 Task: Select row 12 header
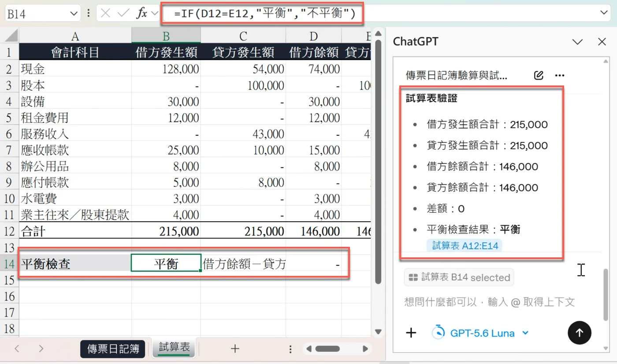[x=9, y=231]
